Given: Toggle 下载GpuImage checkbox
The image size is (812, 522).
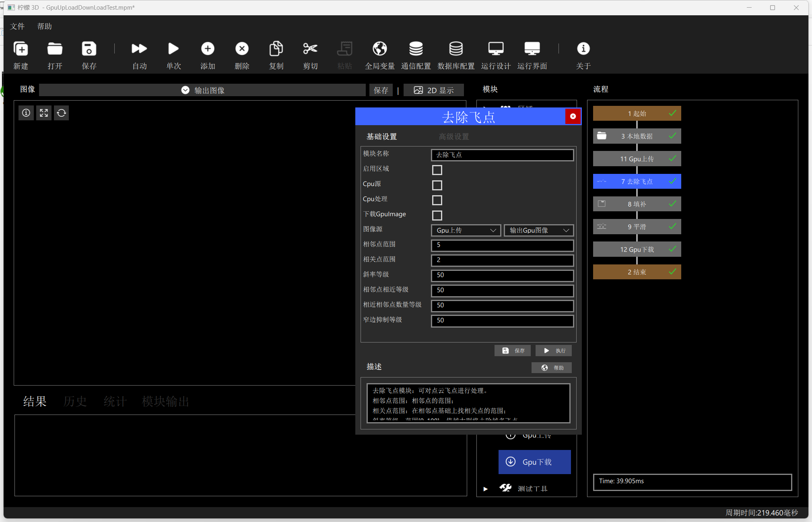Looking at the screenshot, I should click(x=437, y=215).
